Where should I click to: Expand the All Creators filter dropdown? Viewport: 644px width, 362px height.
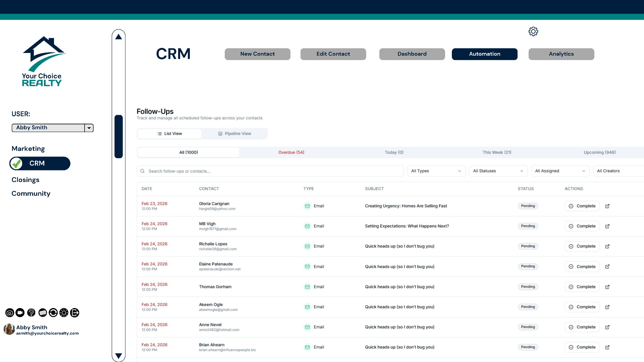[x=619, y=171]
